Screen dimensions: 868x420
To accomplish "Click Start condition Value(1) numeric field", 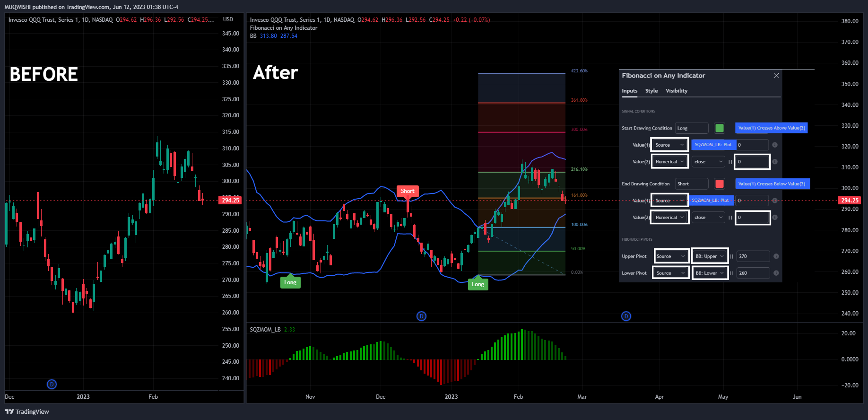I will [752, 145].
